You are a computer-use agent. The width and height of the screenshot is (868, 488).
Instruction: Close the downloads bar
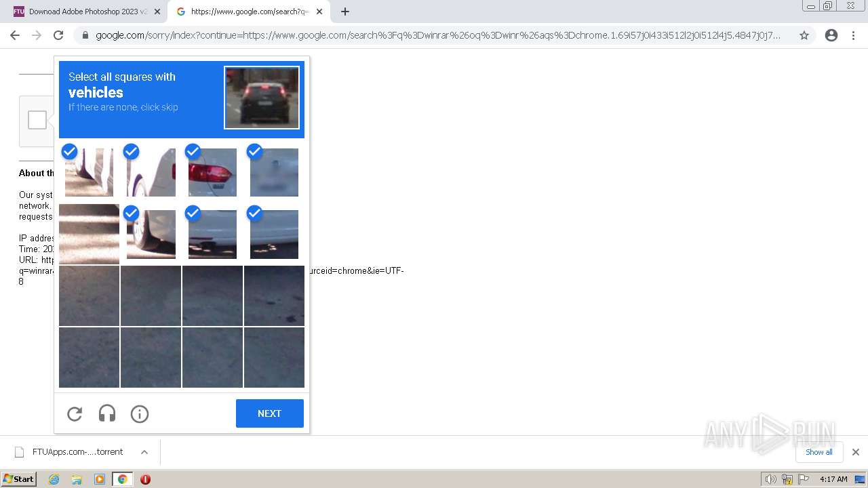pyautogui.click(x=855, y=452)
